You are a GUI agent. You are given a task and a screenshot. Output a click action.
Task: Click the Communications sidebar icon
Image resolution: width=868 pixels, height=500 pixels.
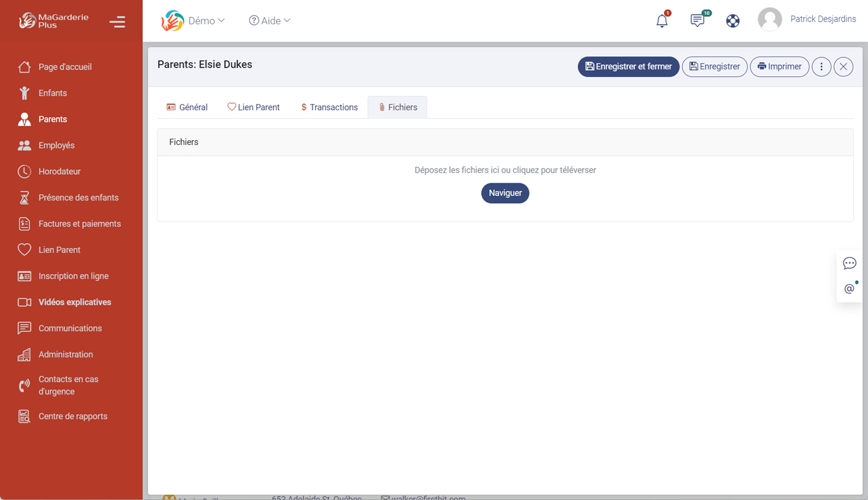click(x=24, y=328)
